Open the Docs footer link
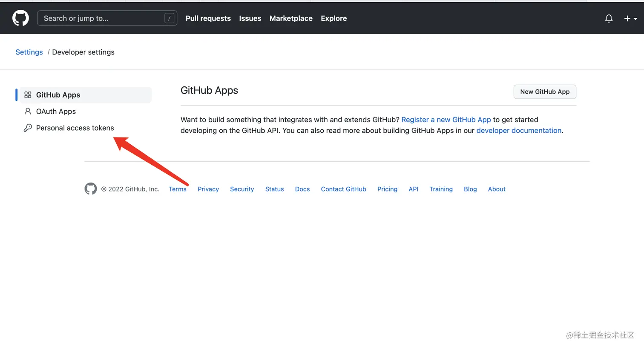644x349 pixels. tap(302, 189)
